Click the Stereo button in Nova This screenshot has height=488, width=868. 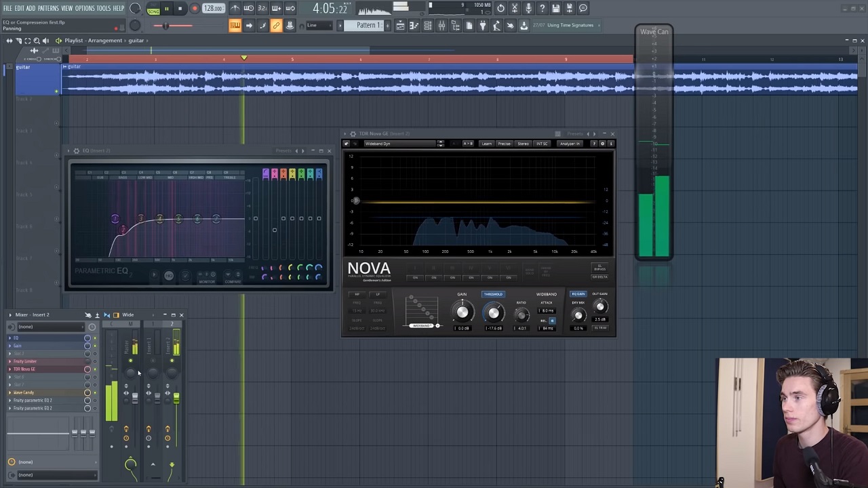(x=523, y=144)
